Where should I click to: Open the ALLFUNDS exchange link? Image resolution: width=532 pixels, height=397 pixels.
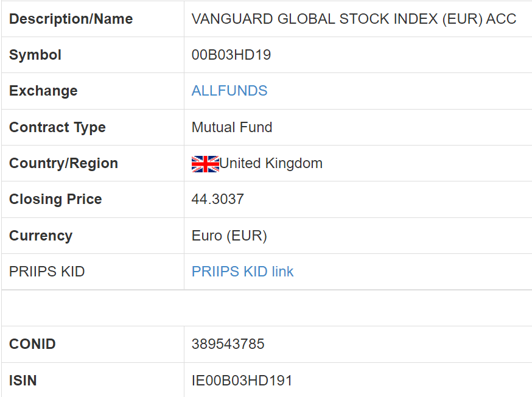pos(229,91)
